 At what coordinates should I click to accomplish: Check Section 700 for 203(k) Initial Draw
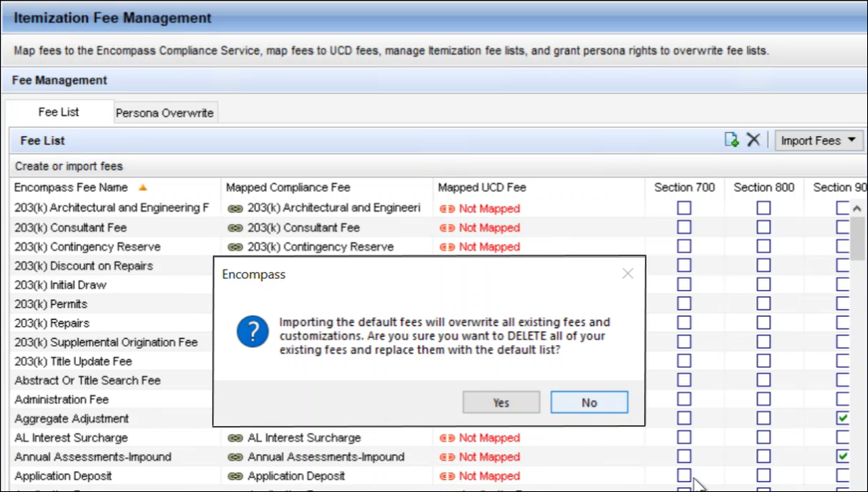click(x=684, y=285)
